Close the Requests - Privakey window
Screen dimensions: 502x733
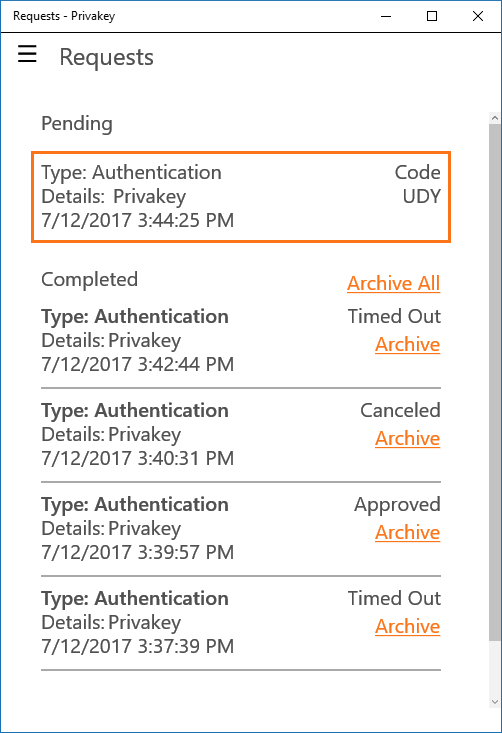pyautogui.click(x=478, y=16)
